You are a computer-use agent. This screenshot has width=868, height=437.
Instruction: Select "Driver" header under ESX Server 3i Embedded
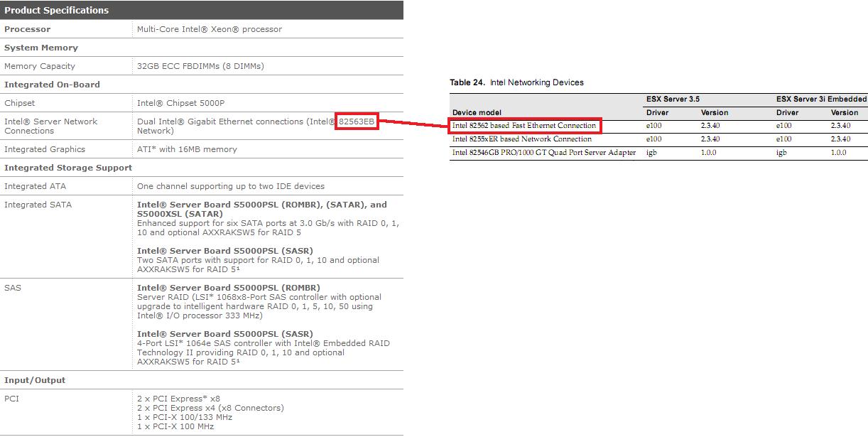click(788, 112)
